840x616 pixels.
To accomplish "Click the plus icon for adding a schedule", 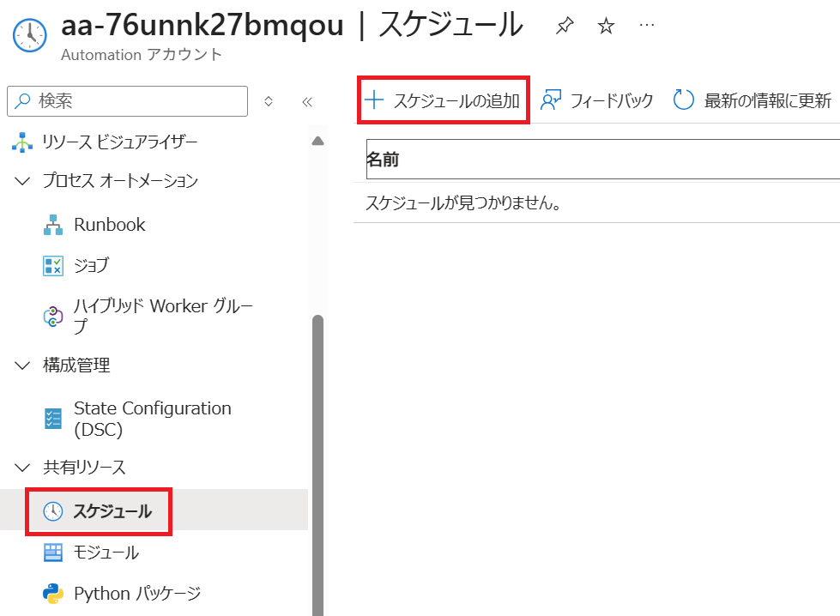I will 374,100.
